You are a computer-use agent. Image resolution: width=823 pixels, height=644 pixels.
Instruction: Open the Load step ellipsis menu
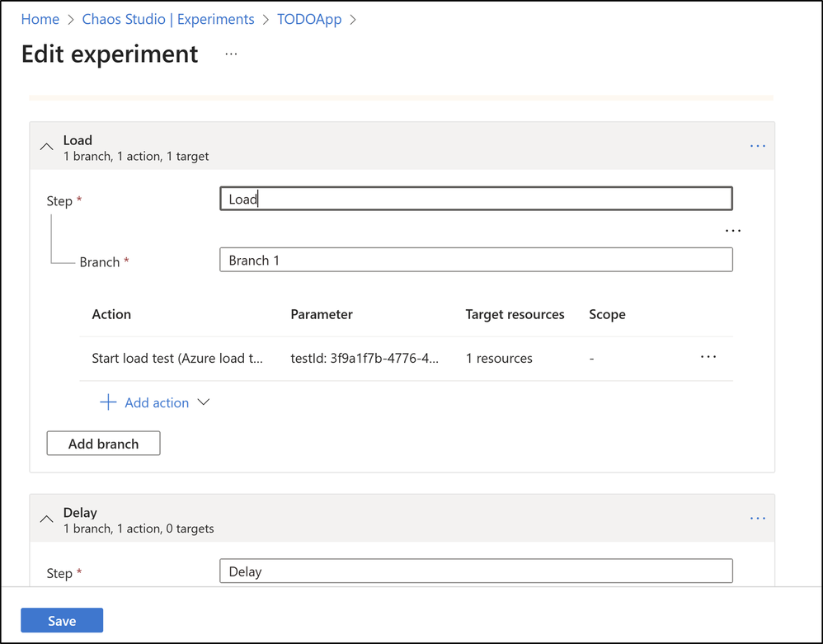757,146
